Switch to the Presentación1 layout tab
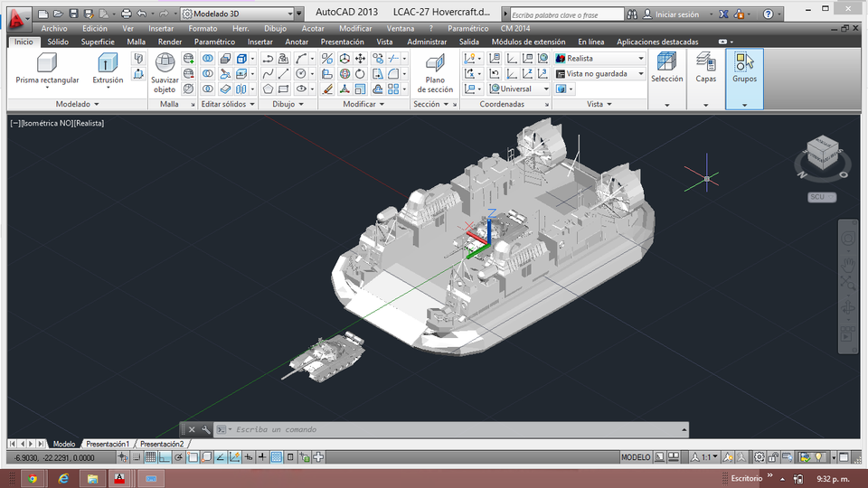The width and height of the screenshot is (868, 488). click(x=107, y=444)
